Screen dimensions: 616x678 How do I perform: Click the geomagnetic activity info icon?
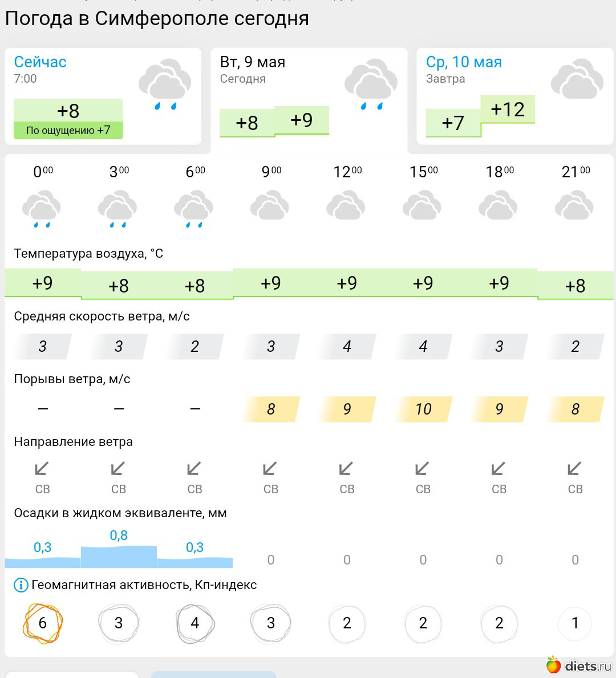pos(21,585)
